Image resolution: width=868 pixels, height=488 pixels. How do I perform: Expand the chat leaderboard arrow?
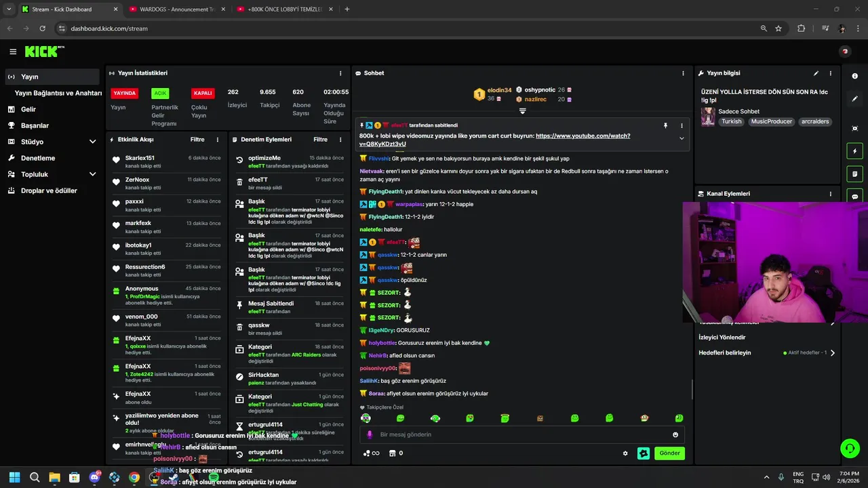click(x=522, y=111)
